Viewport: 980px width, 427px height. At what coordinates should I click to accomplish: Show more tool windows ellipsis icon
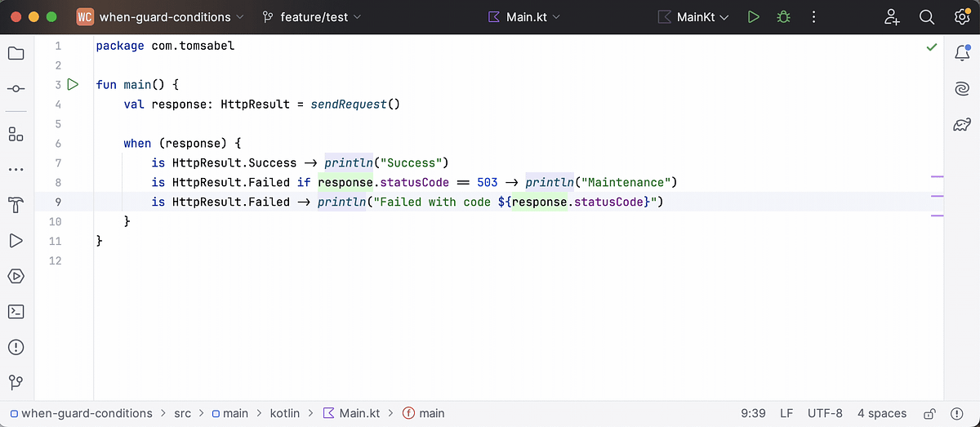pyautogui.click(x=16, y=170)
